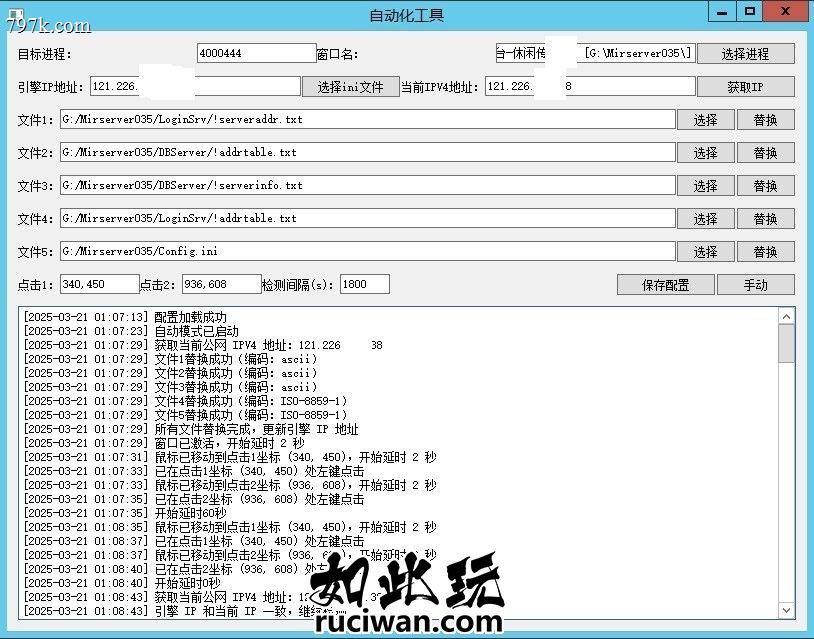Click log line 自动模式已启动
Image resolution: width=814 pixels, height=639 pixels.
click(x=131, y=331)
